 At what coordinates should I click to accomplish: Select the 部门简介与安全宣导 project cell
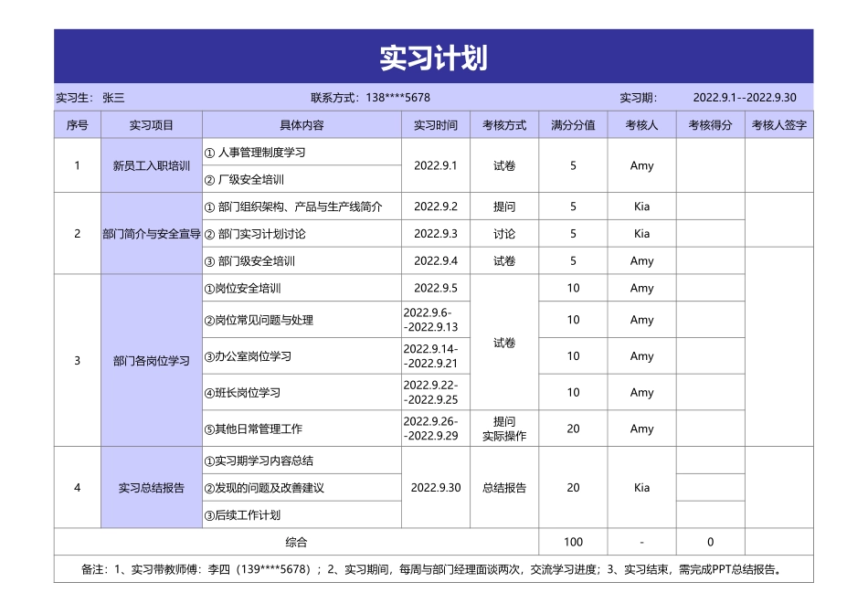click(x=151, y=234)
